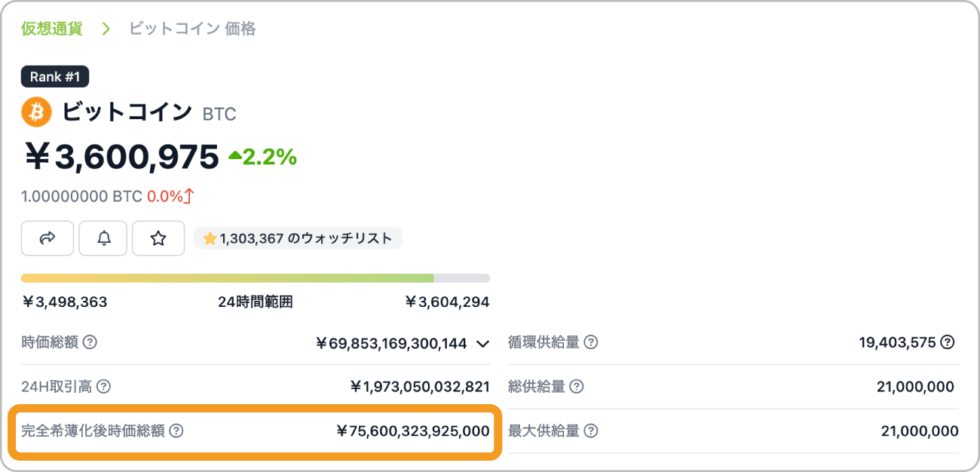Expand the 時価総額 value chevron
This screenshot has width=980, height=472.
pyautogui.click(x=483, y=344)
